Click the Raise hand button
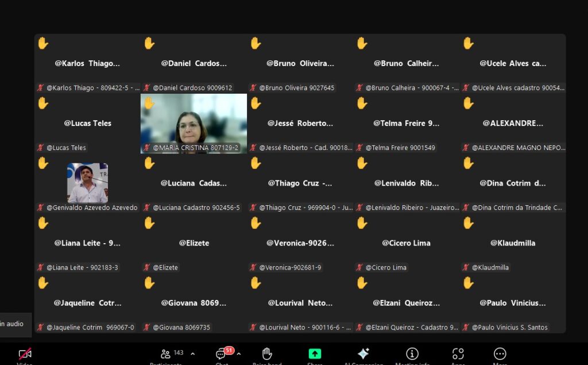The image size is (588, 365). (x=266, y=354)
